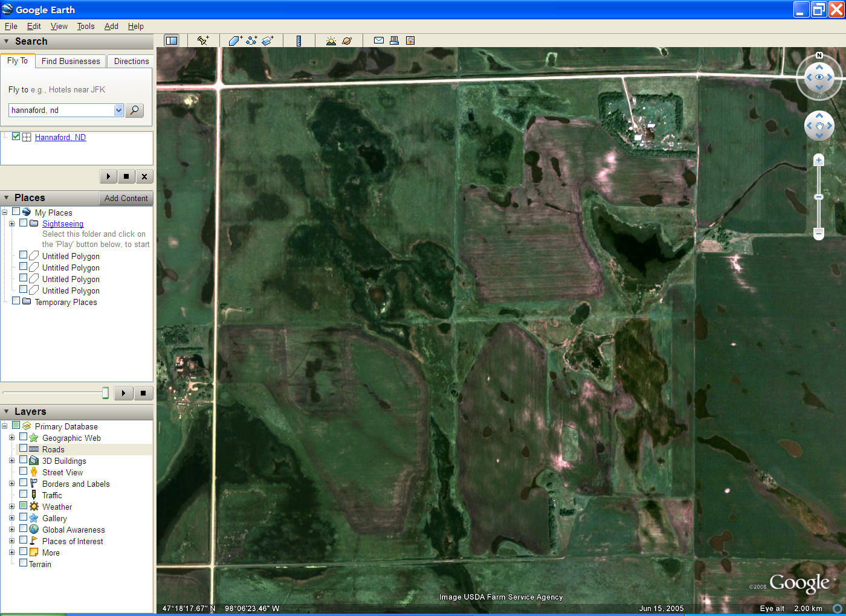Show sunlight across the landscape

[331, 40]
